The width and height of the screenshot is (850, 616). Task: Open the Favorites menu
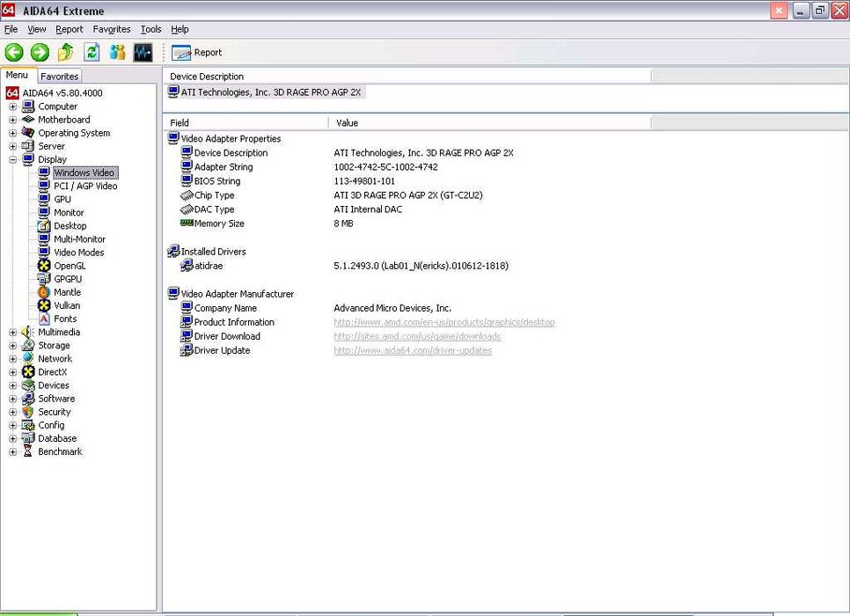112,29
